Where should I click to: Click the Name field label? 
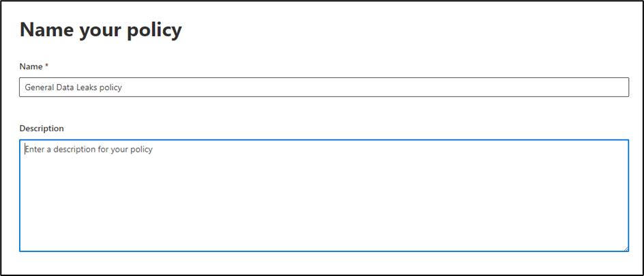[x=31, y=66]
